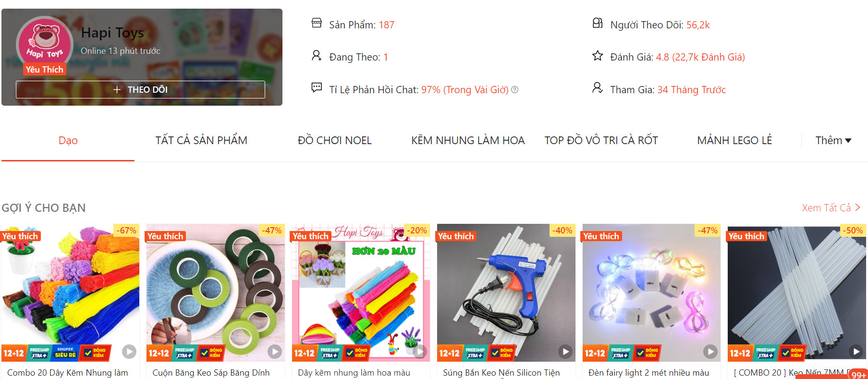868x379 pixels.
Task: Open Combo 20 Dây Kẽm Nhung product title
Action: tap(68, 373)
